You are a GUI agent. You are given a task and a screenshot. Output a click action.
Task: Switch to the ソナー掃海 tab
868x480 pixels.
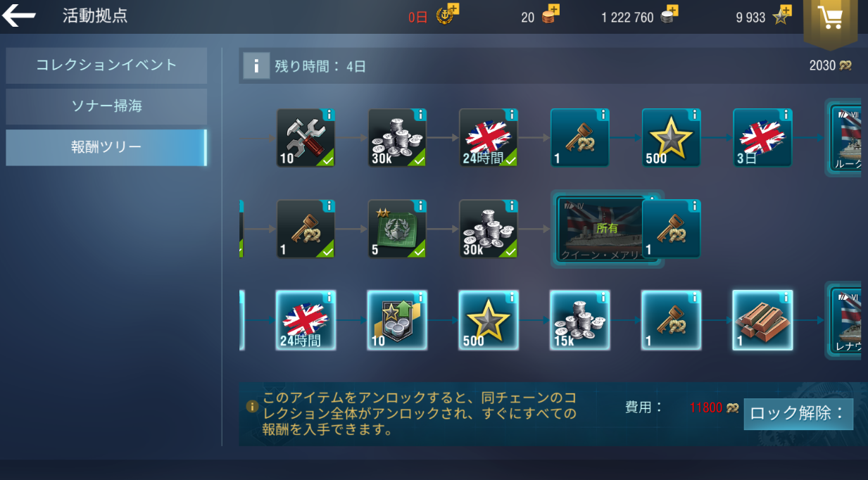point(106,106)
